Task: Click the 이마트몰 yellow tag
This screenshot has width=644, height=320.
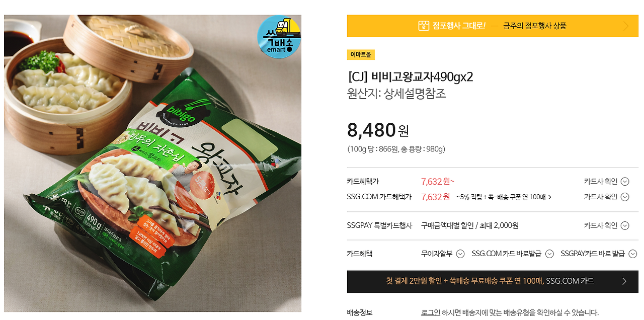Action: pos(361,55)
